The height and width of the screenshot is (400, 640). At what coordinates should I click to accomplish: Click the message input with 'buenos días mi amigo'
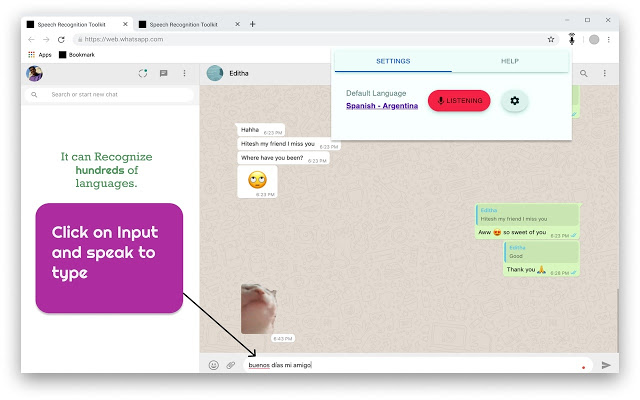(x=418, y=365)
